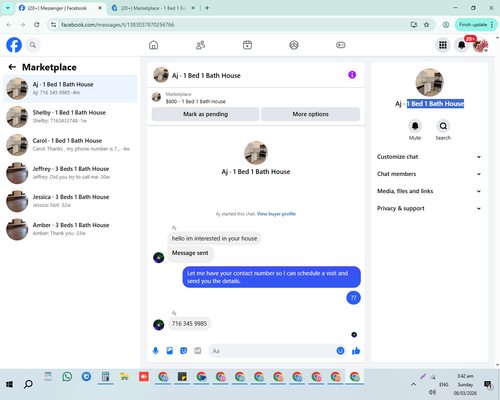Click More options button

point(310,114)
